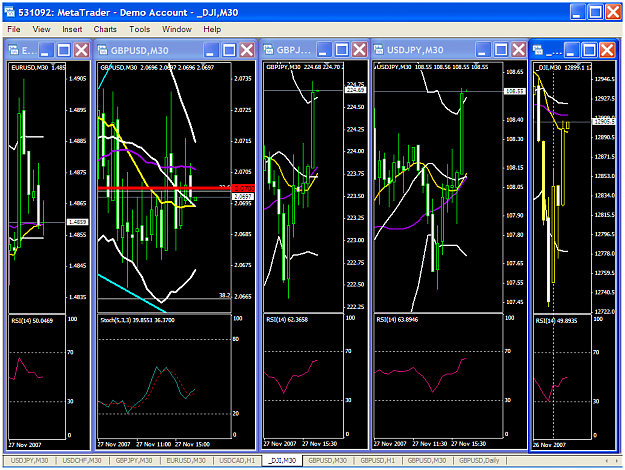625x470 pixels.
Task: Click the 1.4859 price label on EURUSD chart
Action: 78,222
